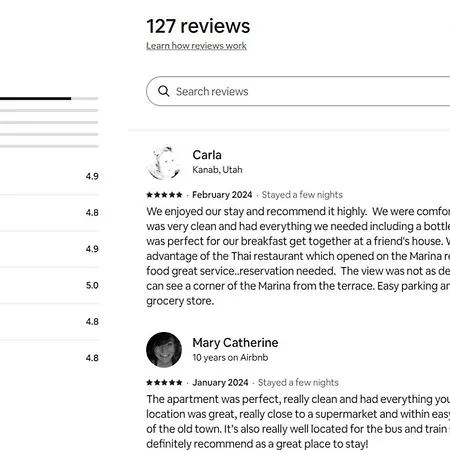Select the January 2024 review date
Image resolution: width=450 pixels, height=450 pixels.
tap(220, 382)
